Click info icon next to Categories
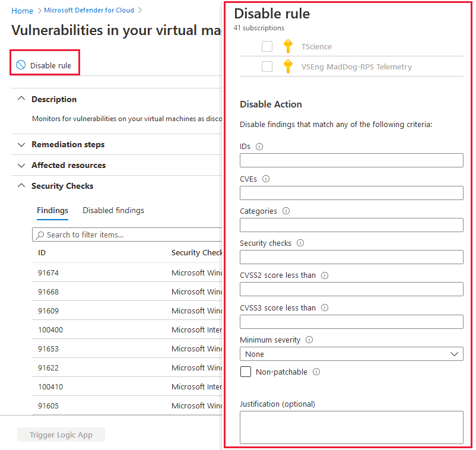This screenshot has width=476, height=450. pos(286,211)
